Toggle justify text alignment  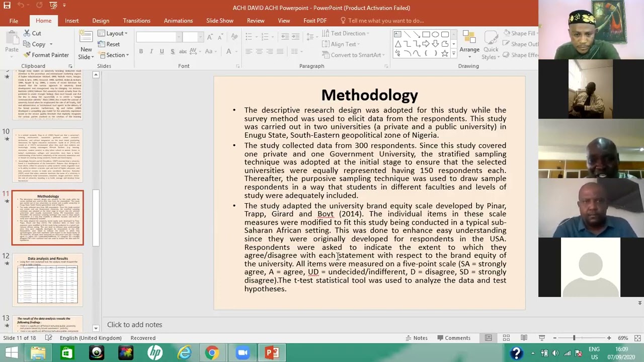pyautogui.click(x=280, y=51)
